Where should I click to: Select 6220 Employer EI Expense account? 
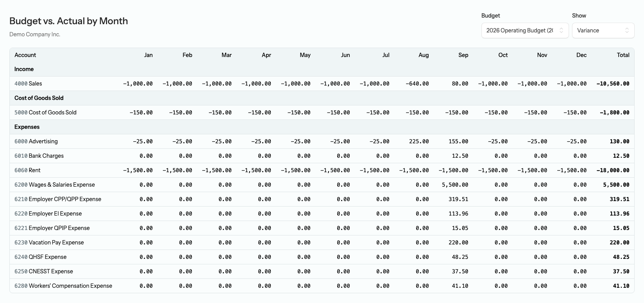[x=48, y=214]
